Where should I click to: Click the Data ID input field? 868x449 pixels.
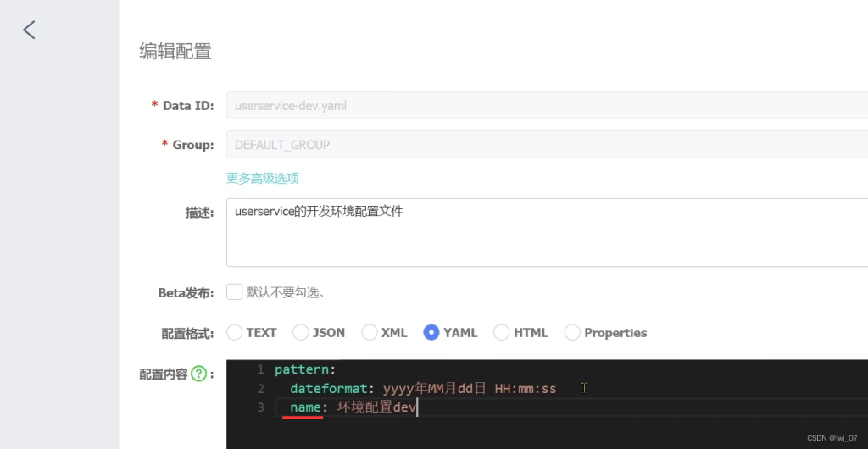click(547, 106)
